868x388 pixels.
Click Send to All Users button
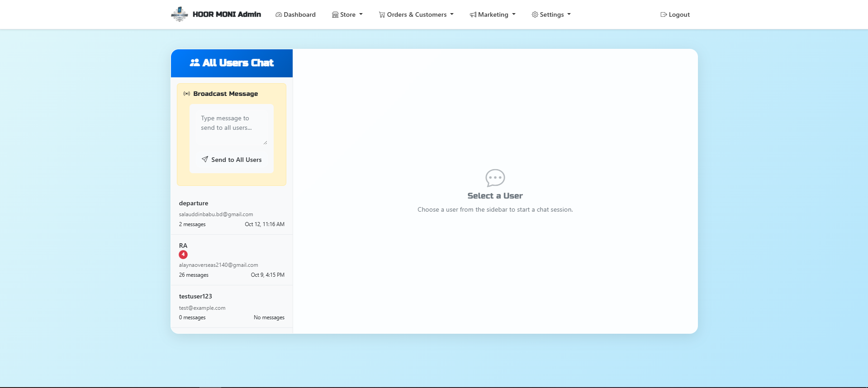(232, 160)
